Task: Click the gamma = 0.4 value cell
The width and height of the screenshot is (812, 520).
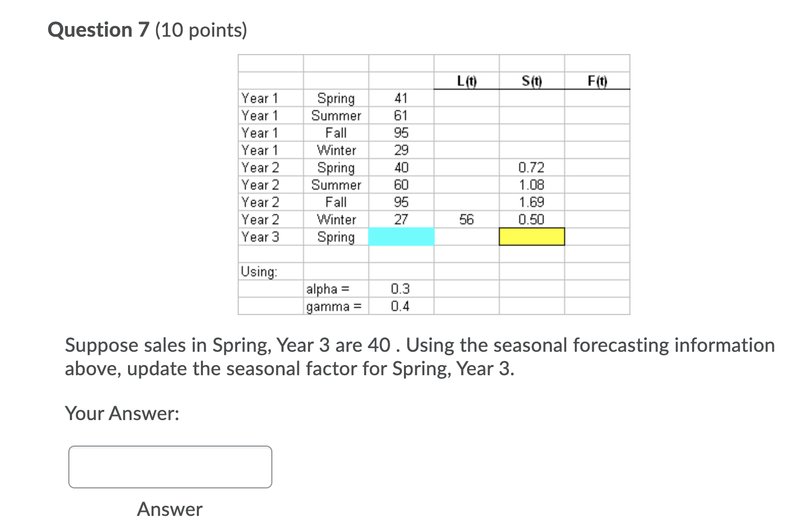Action: pyautogui.click(x=401, y=306)
